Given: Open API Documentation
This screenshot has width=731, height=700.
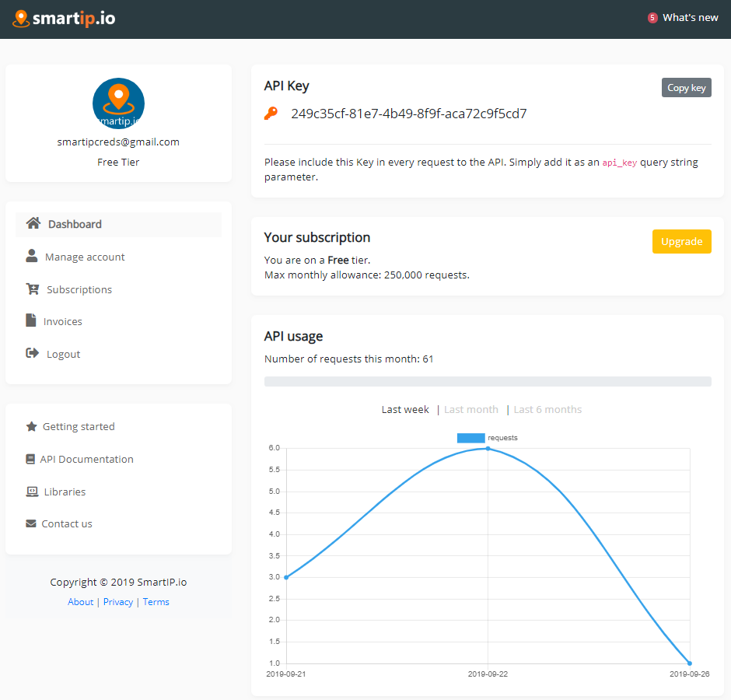Looking at the screenshot, I should point(87,460).
